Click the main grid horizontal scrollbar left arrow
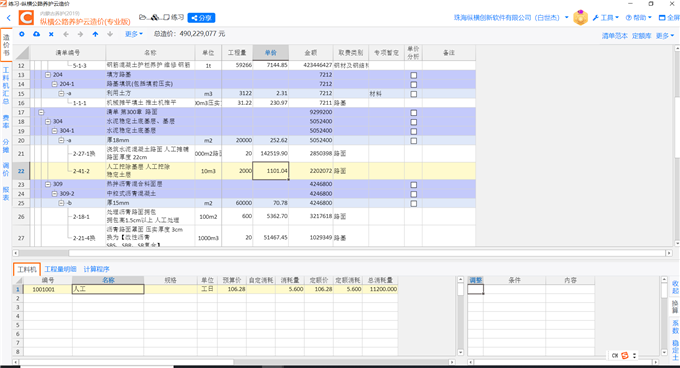 (x=16, y=253)
